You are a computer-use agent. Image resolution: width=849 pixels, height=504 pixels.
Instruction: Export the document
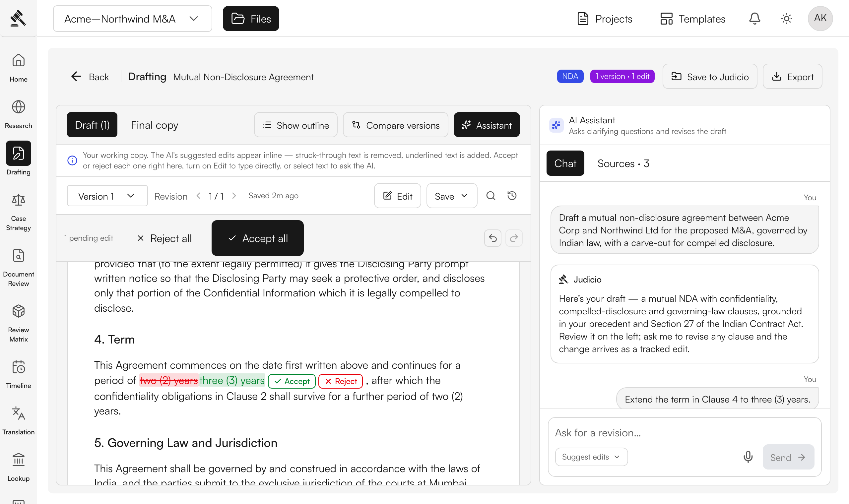click(792, 77)
